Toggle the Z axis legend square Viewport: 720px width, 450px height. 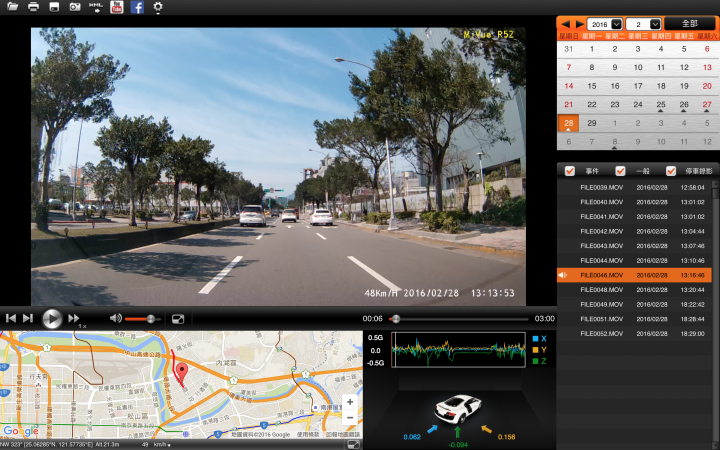[x=535, y=361]
